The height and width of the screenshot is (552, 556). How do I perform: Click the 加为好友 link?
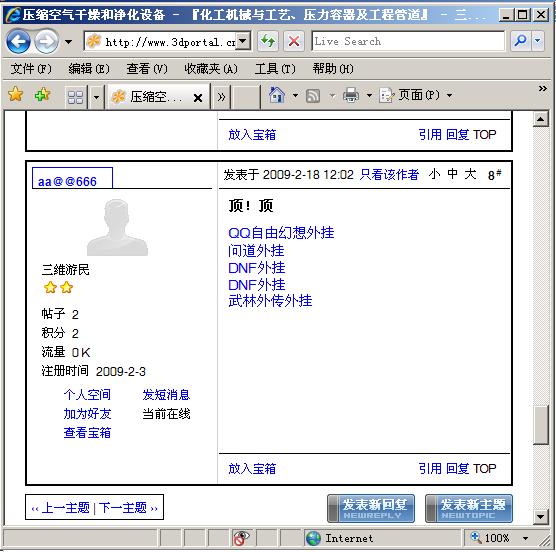click(x=87, y=414)
